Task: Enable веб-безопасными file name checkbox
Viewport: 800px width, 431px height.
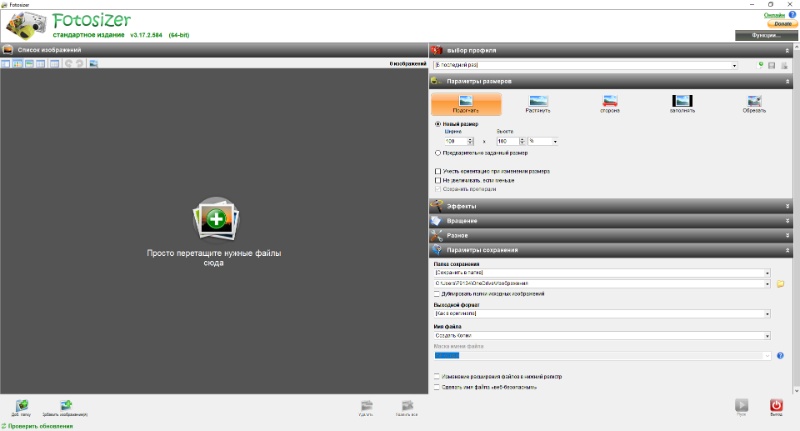Action: pos(437,387)
